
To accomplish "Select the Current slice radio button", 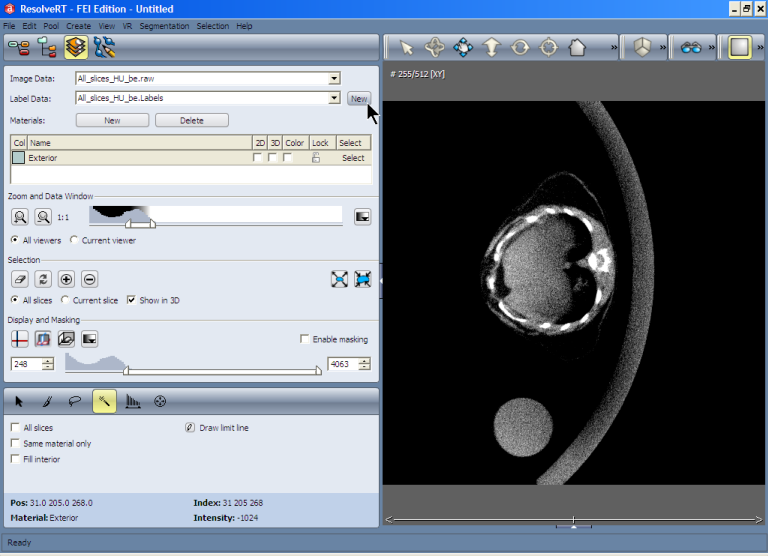I will point(65,300).
